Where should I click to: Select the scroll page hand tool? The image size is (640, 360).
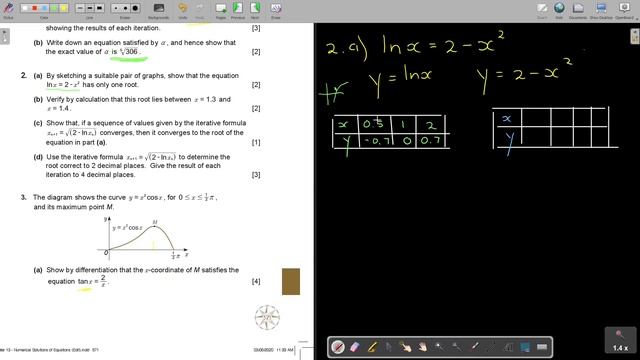pos(422,347)
